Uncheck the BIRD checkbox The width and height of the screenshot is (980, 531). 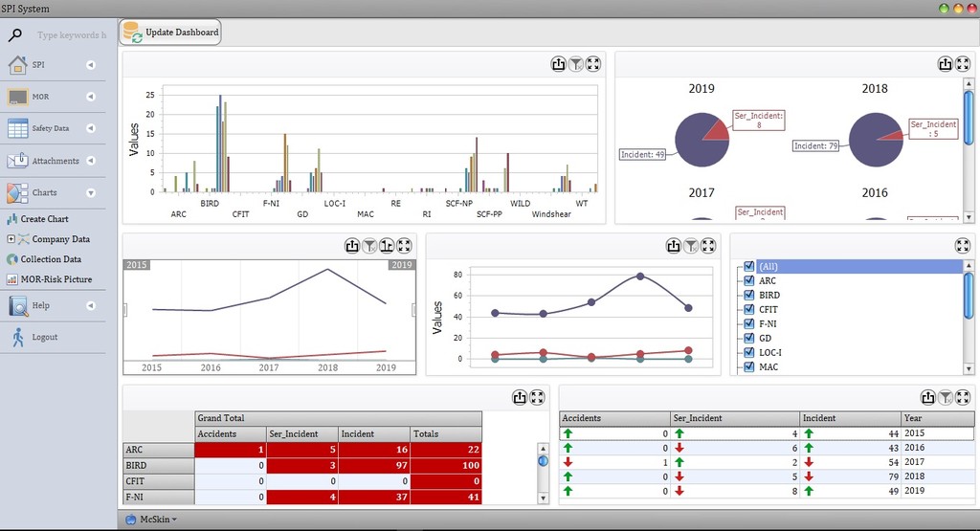pos(748,295)
